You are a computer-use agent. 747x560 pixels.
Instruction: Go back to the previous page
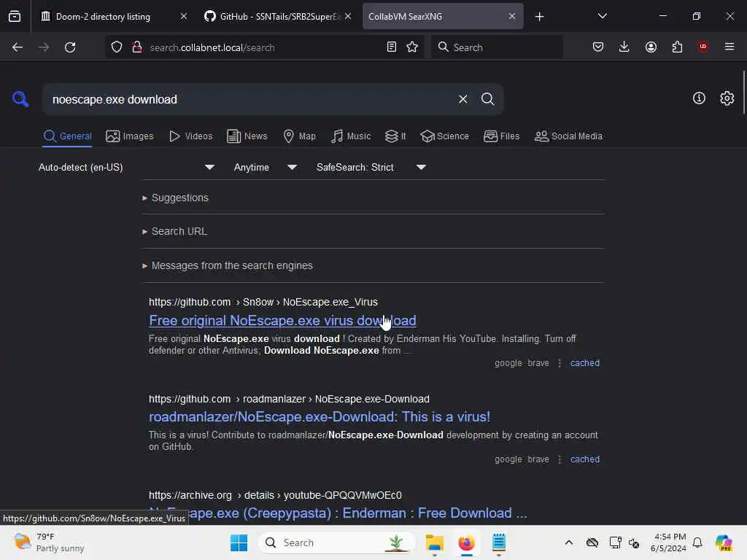pyautogui.click(x=18, y=47)
